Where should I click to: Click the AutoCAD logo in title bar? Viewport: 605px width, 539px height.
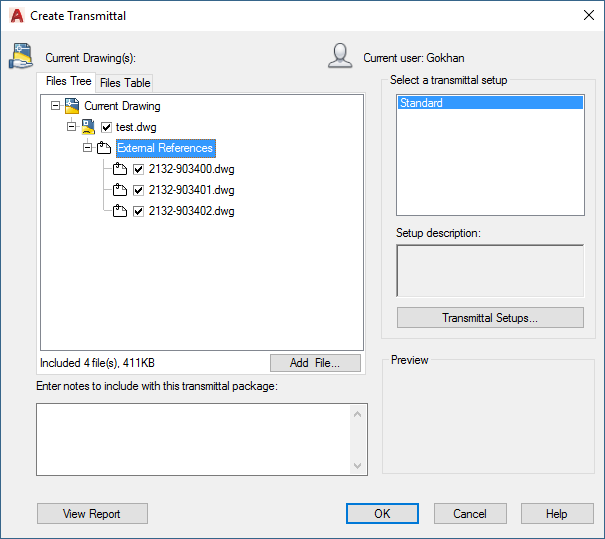[16, 15]
